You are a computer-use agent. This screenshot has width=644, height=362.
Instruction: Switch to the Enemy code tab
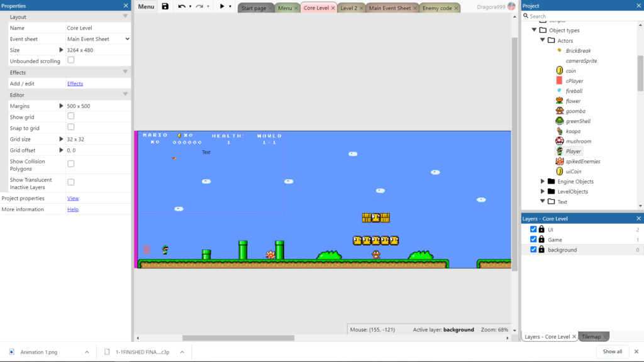pos(437,8)
